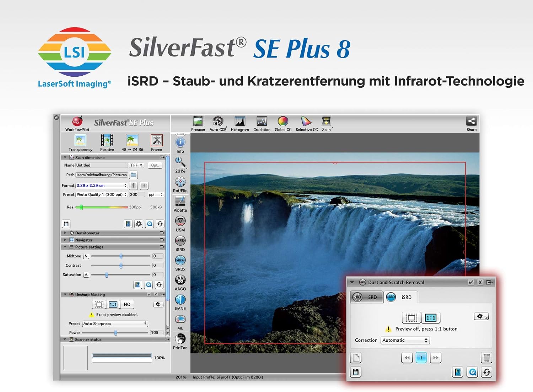Image resolution: width=533 pixels, height=392 pixels.
Task: Open the Histogram tool
Action: pos(240,124)
